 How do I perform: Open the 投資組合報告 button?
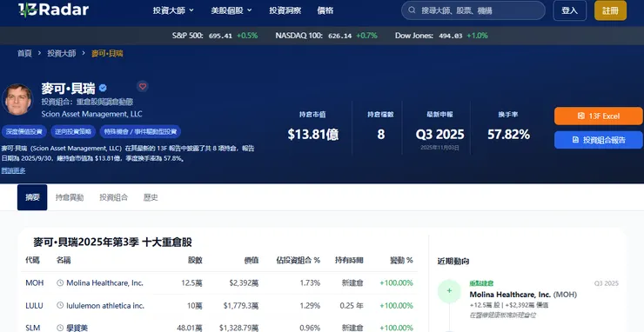598,140
